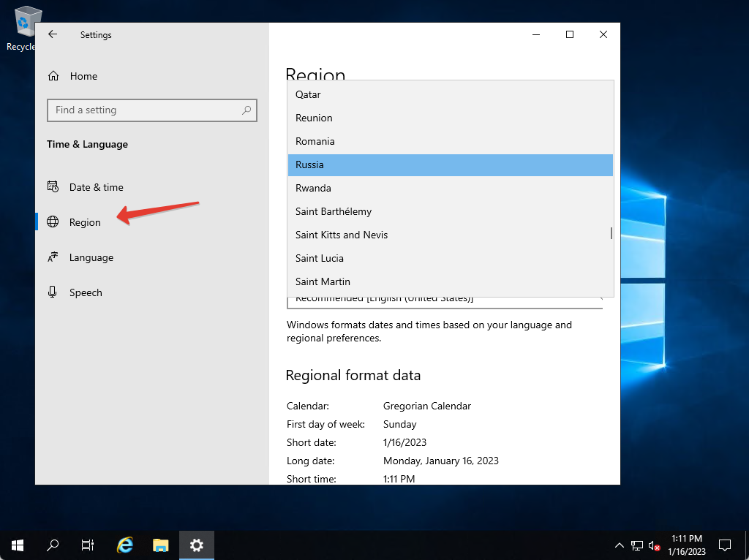The height and width of the screenshot is (560, 749).
Task: Open the Action Center notifications icon
Action: click(x=724, y=545)
